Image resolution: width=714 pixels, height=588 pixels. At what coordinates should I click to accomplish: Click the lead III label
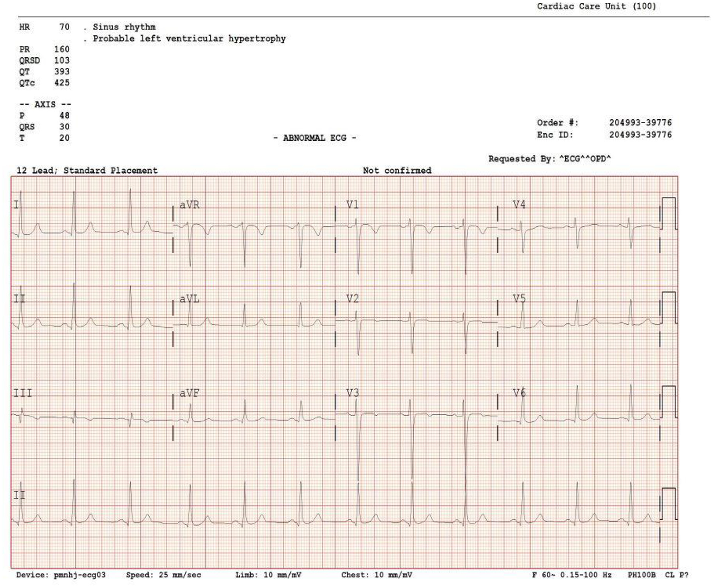[x=23, y=393]
